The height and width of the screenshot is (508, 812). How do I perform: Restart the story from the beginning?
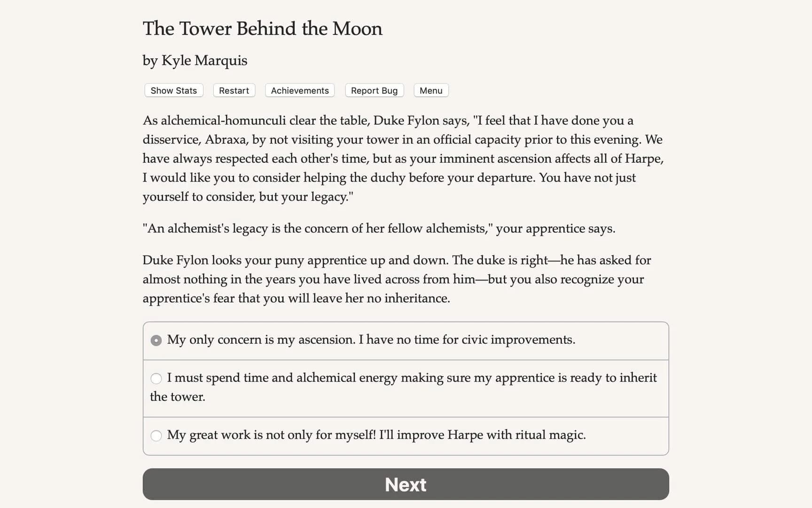coord(234,90)
